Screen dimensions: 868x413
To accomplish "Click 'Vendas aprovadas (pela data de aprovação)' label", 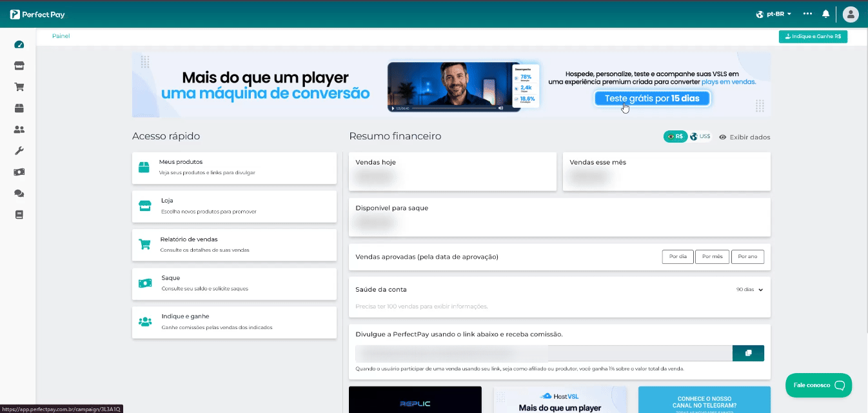I will pos(427,257).
